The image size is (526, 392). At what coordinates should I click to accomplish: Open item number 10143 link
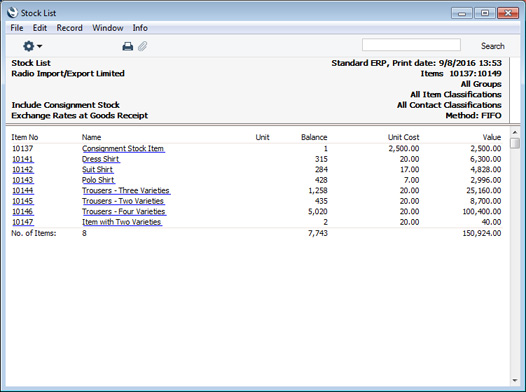tap(23, 180)
